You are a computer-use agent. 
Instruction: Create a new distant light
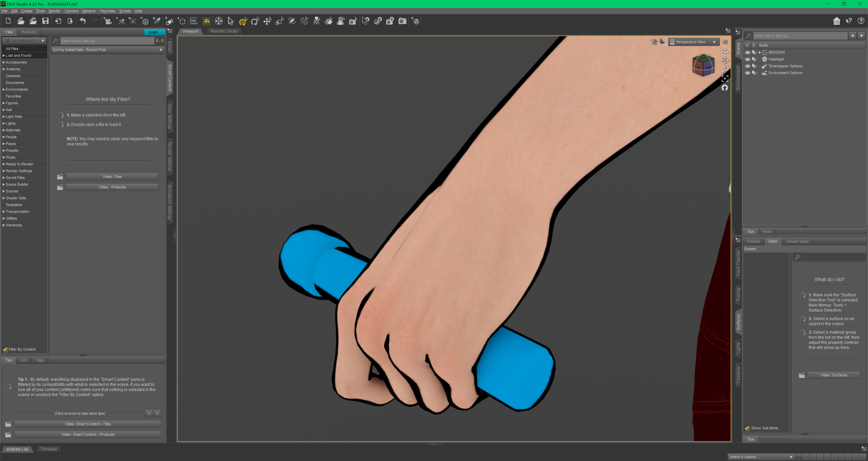point(120,21)
